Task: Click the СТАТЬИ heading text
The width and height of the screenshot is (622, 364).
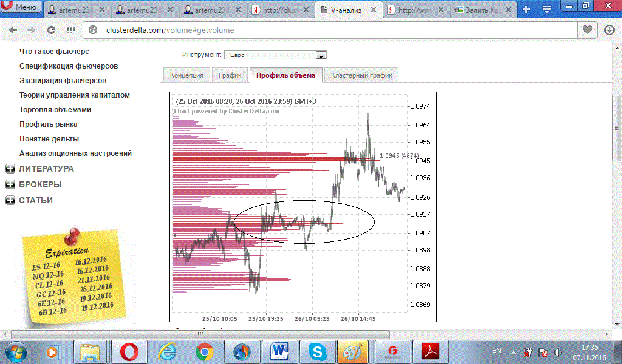Action: 36,200
